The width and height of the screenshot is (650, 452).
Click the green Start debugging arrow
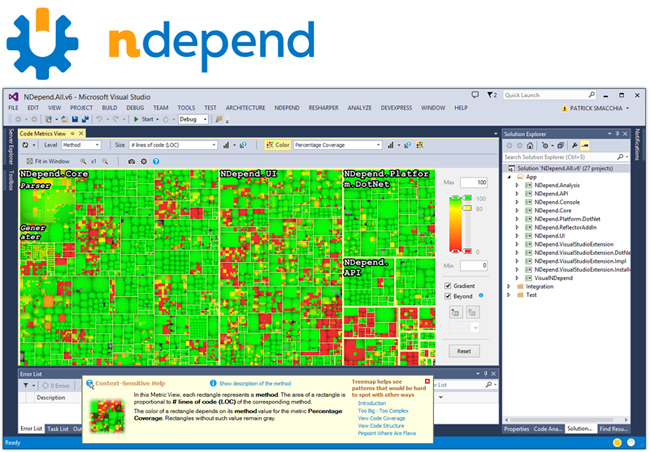tap(136, 119)
